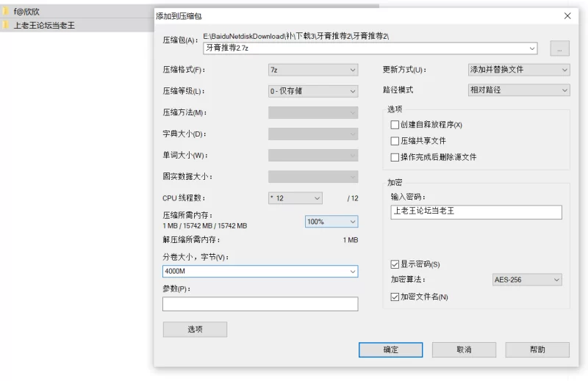This screenshot has height=381, width=588.
Task: Confirm with the 确定 button
Action: click(390, 349)
